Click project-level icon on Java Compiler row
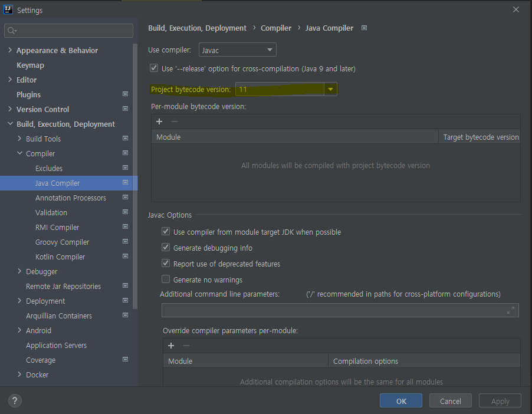This screenshot has height=414, width=532. (125, 183)
